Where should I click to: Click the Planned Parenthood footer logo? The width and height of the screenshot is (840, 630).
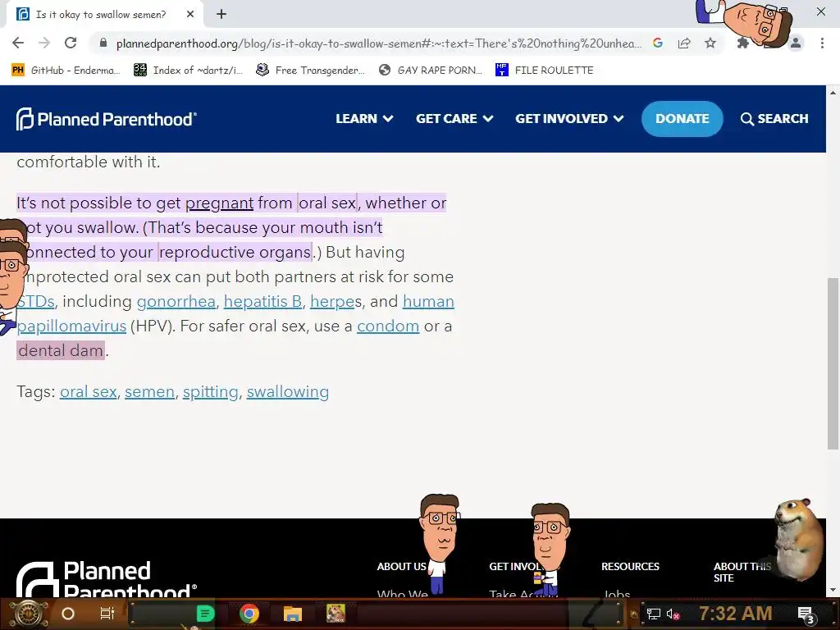(106, 580)
